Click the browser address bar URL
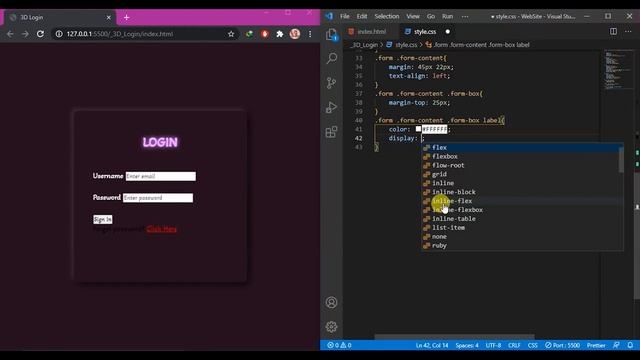The height and width of the screenshot is (360, 640). coord(120,34)
